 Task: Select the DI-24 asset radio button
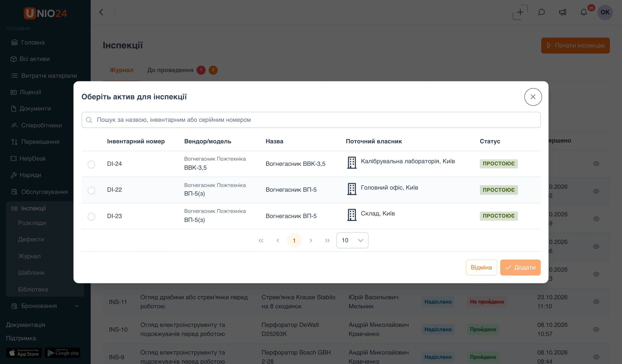[x=91, y=164]
